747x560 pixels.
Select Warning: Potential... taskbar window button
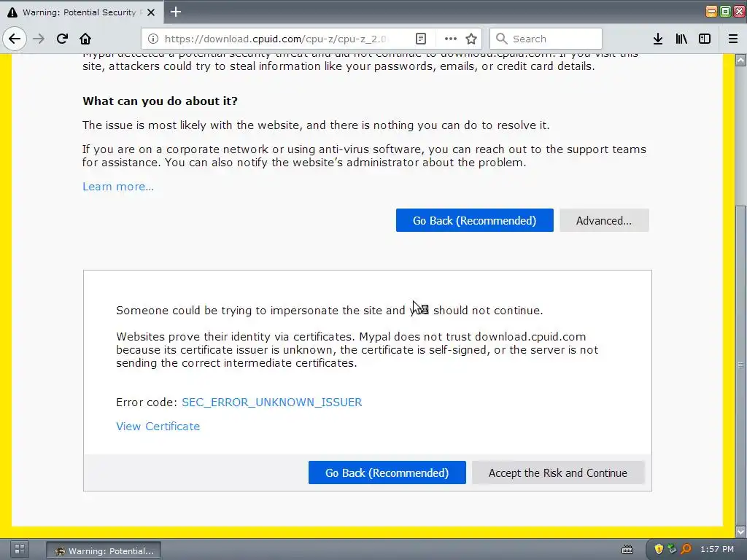(x=104, y=551)
